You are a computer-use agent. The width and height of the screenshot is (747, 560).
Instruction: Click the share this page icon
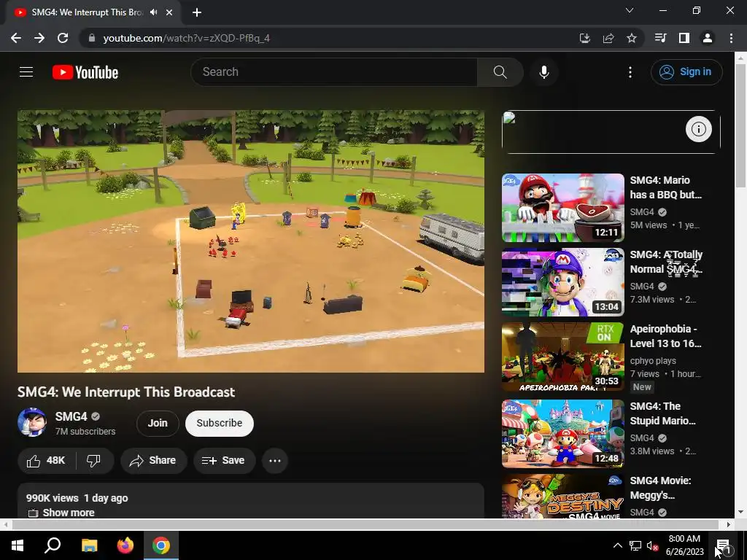(608, 38)
